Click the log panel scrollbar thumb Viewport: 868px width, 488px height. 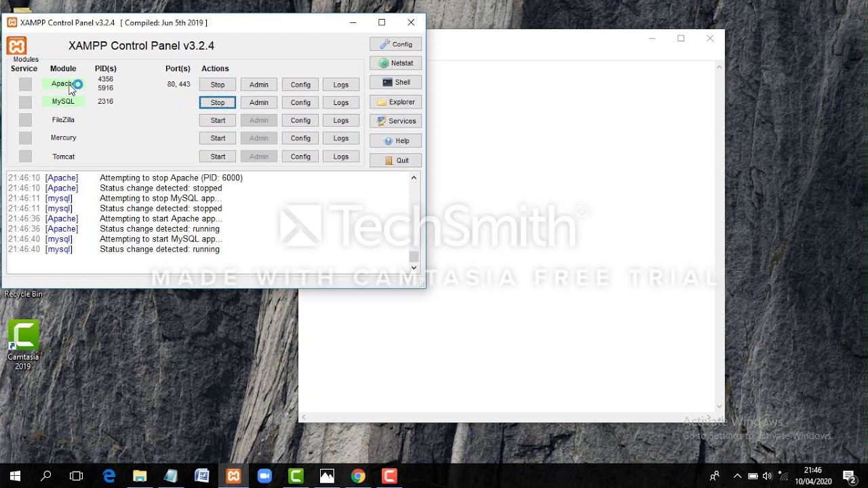click(x=414, y=256)
